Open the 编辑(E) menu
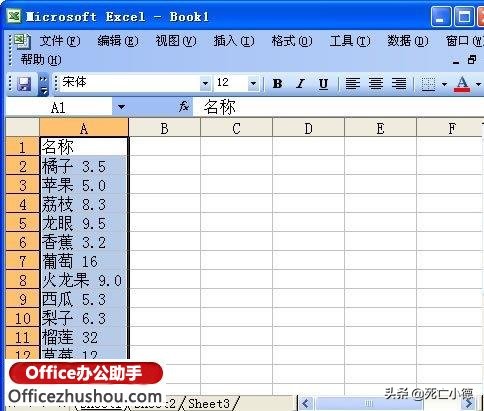Image resolution: width=484 pixels, height=411 pixels. [x=118, y=41]
